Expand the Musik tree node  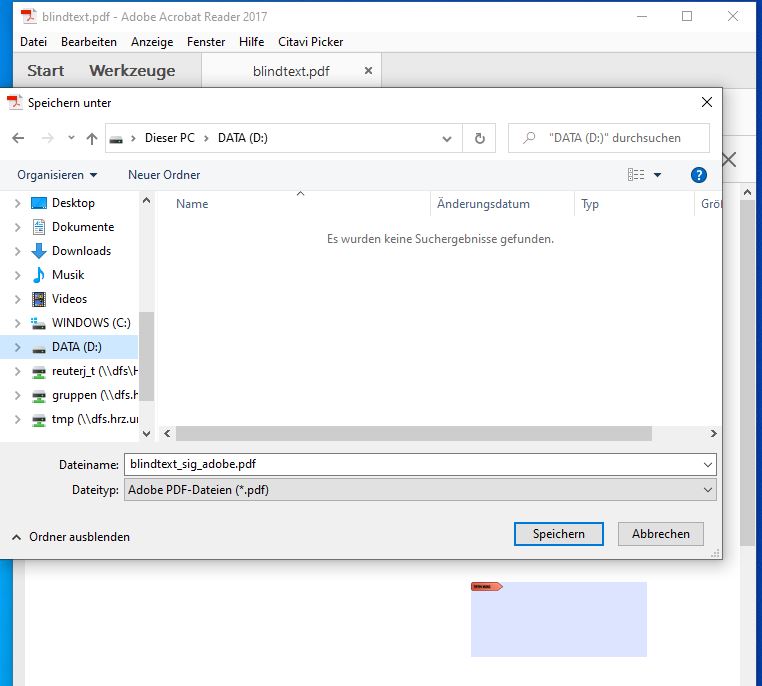(17, 275)
